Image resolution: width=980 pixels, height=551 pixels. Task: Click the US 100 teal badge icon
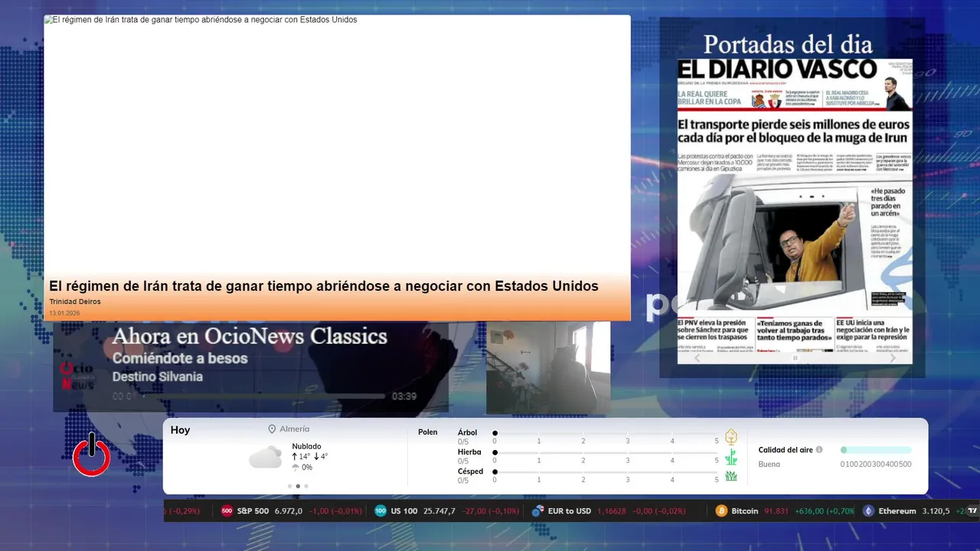pyautogui.click(x=381, y=511)
